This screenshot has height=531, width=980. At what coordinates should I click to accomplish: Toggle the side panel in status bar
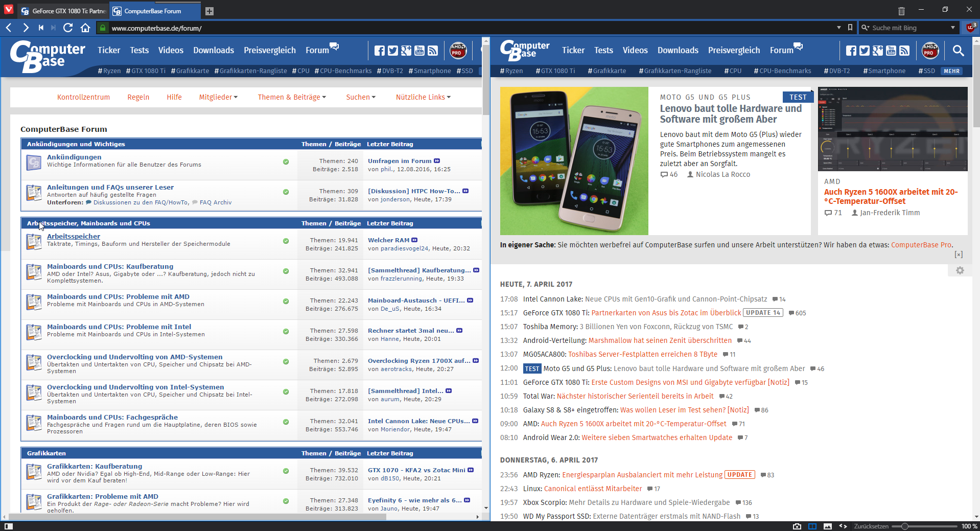point(8,526)
